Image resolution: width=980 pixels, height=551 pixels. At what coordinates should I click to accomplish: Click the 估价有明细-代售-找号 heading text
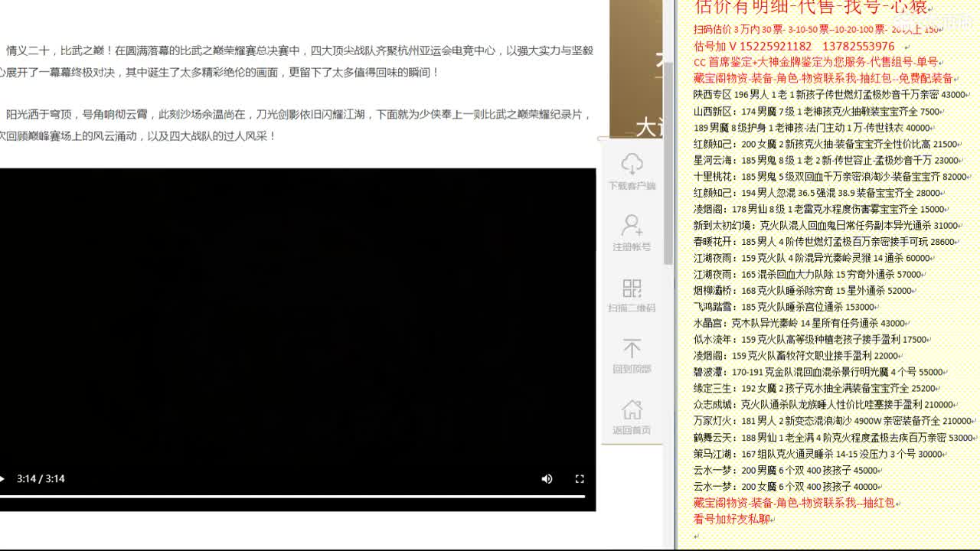tap(811, 8)
